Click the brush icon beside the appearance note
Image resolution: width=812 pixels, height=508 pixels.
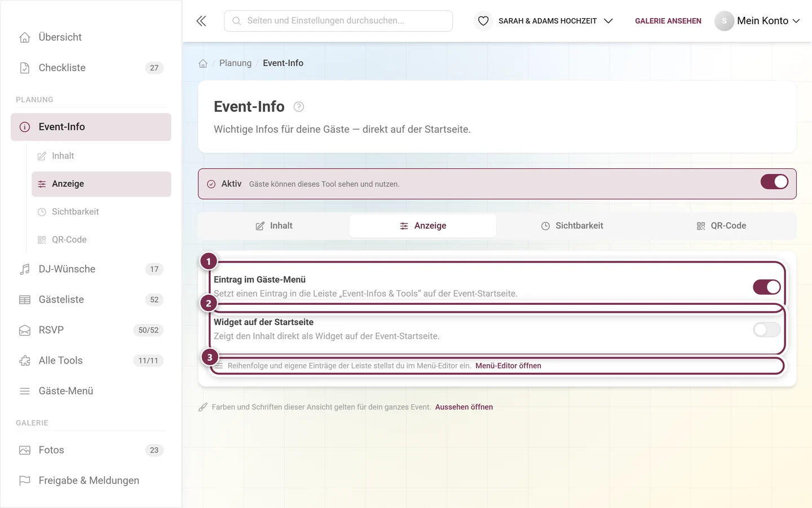[203, 407]
